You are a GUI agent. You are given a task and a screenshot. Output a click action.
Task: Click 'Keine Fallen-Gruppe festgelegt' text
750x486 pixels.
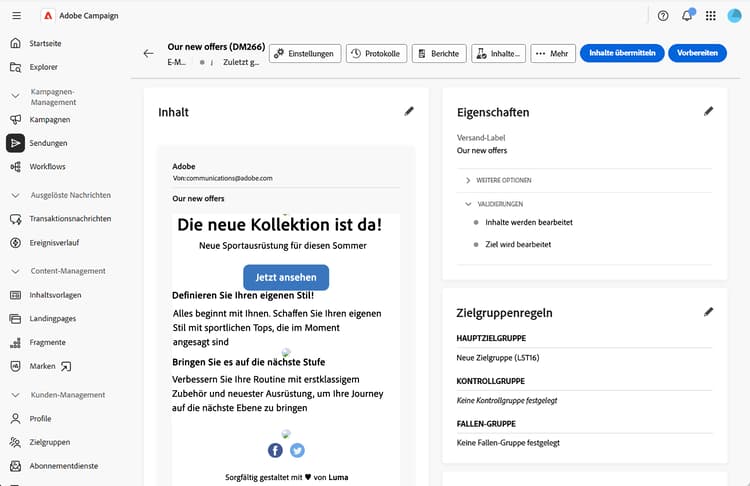(x=508, y=443)
